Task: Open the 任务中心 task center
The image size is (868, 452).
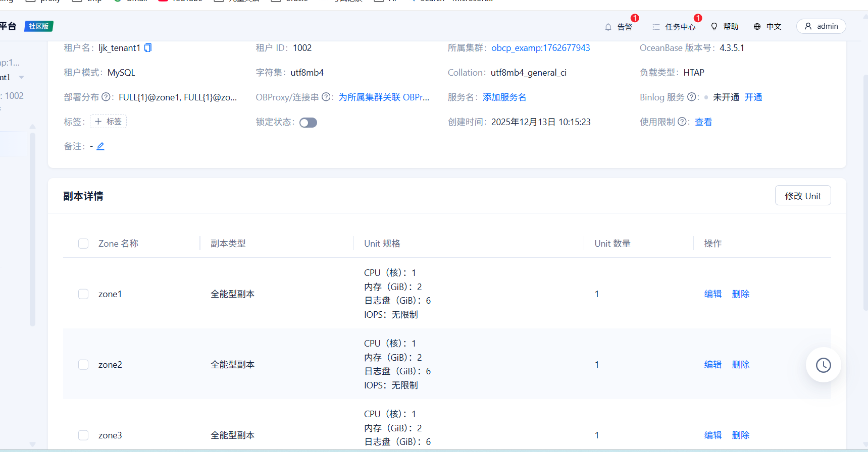Action: tap(674, 27)
